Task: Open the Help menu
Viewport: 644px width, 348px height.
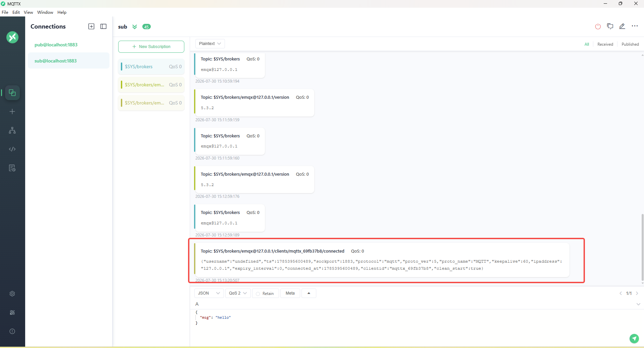Action: tap(62, 12)
